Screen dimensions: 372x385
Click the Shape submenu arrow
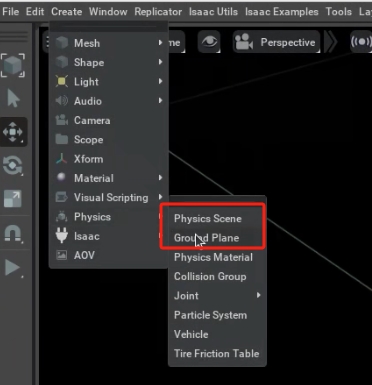pos(160,62)
